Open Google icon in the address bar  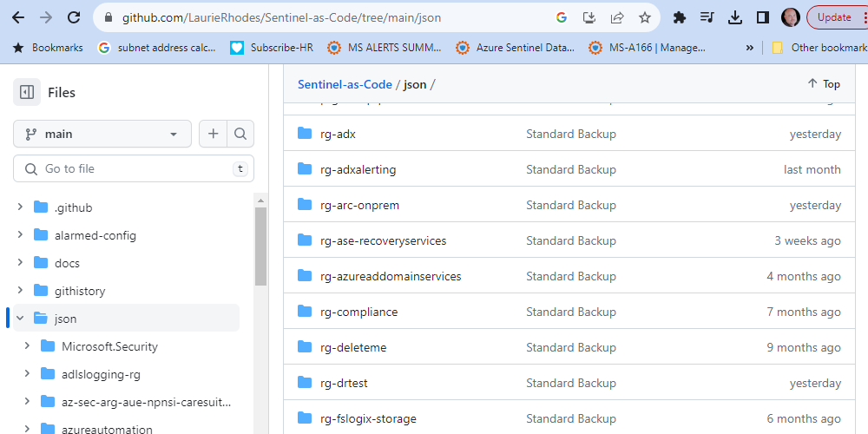pos(562,17)
